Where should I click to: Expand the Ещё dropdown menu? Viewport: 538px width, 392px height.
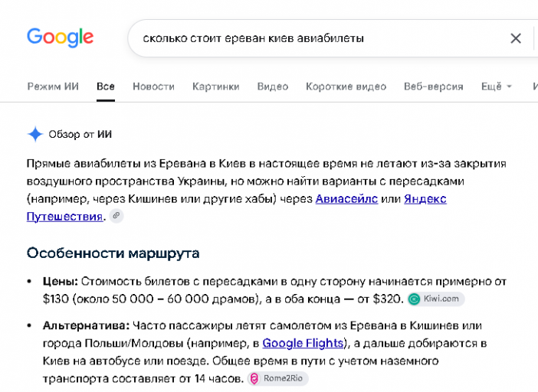pyautogui.click(x=496, y=87)
